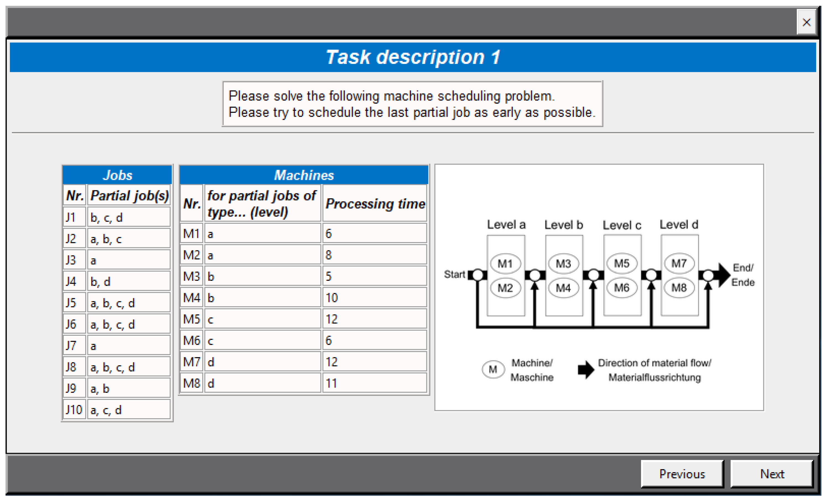Select the M3 machine oval in diagram
The height and width of the screenshot is (504, 825).
pyautogui.click(x=563, y=264)
